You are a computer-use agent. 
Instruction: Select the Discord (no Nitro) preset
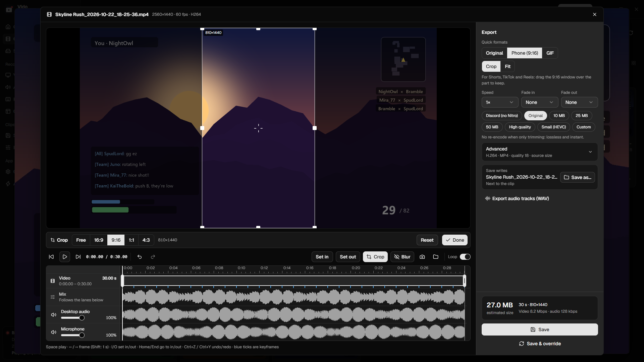point(502,116)
